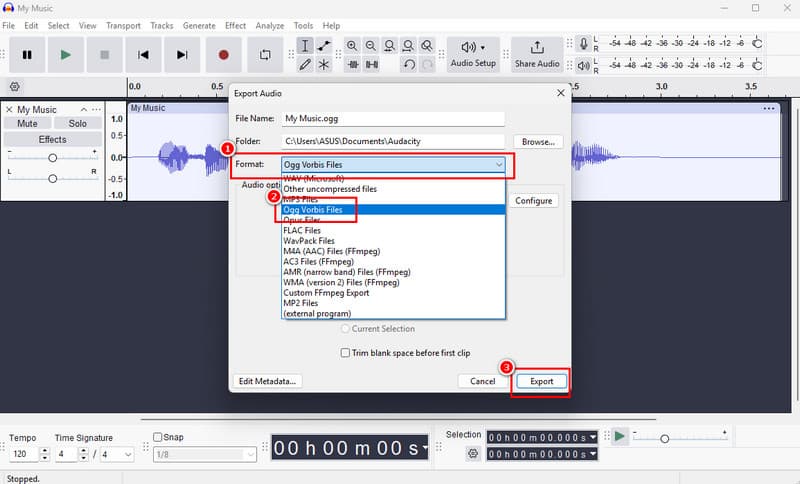Solo the My Music track
The height and width of the screenshot is (484, 800).
[78, 123]
